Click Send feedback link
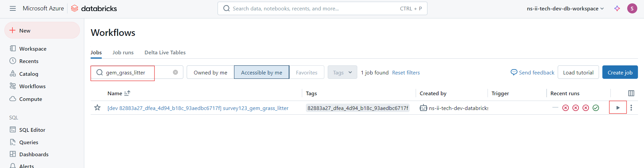The image size is (644, 168). (533, 72)
